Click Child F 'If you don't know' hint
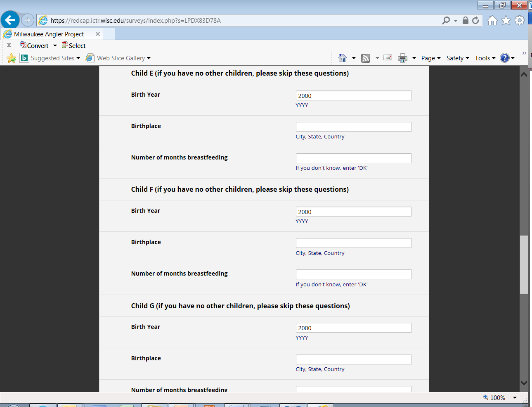This screenshot has height=407, width=532. tap(331, 284)
